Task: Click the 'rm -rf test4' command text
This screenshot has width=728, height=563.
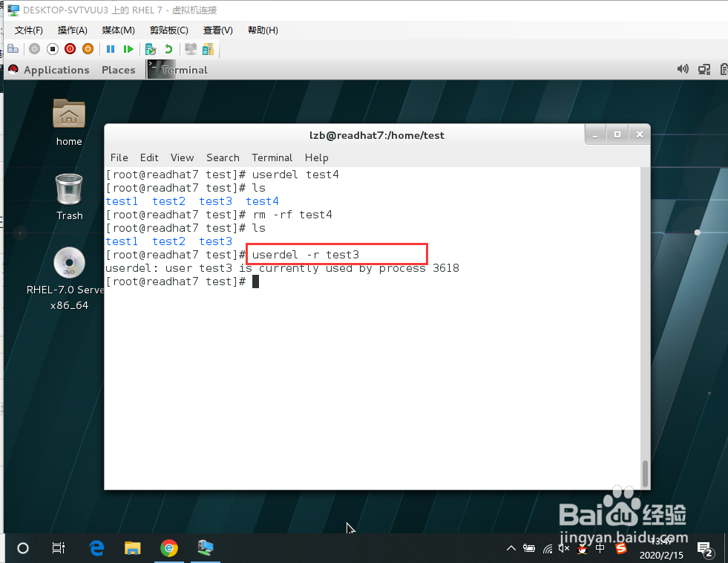Action: tap(292, 215)
